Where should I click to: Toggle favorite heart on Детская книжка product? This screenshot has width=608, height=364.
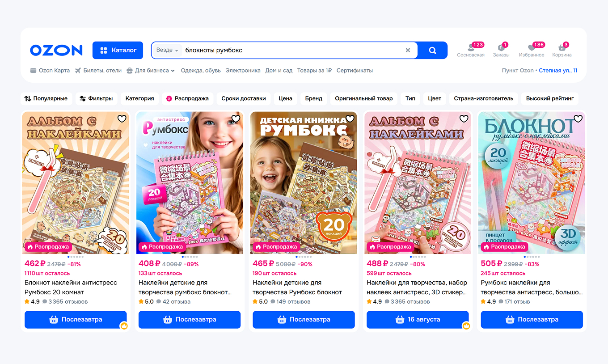[x=350, y=119]
